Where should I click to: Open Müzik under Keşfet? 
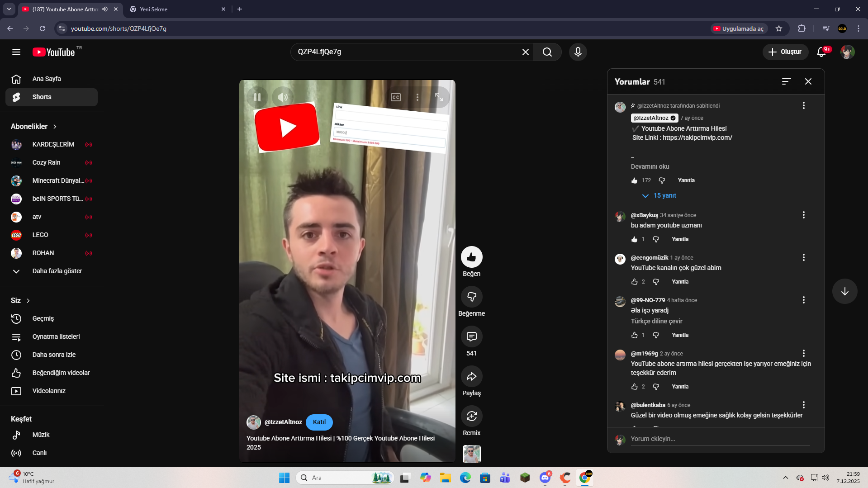(52, 435)
